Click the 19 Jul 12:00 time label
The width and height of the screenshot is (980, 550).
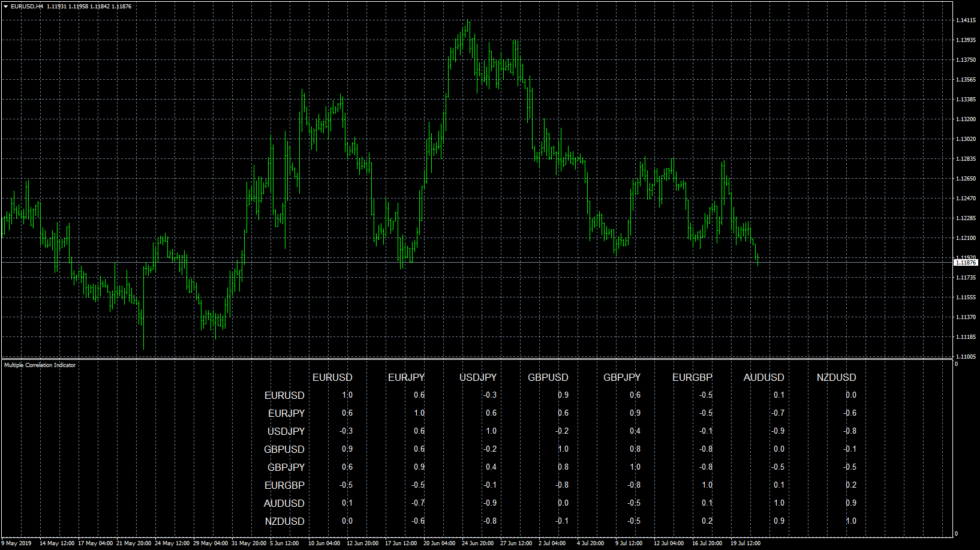(x=745, y=543)
